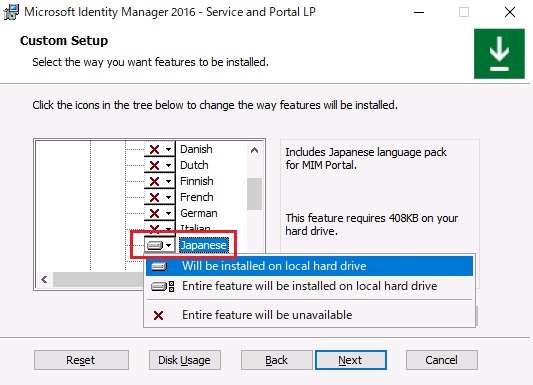533x385 pixels.
Task: Click the Disk Usage button
Action: click(x=185, y=360)
